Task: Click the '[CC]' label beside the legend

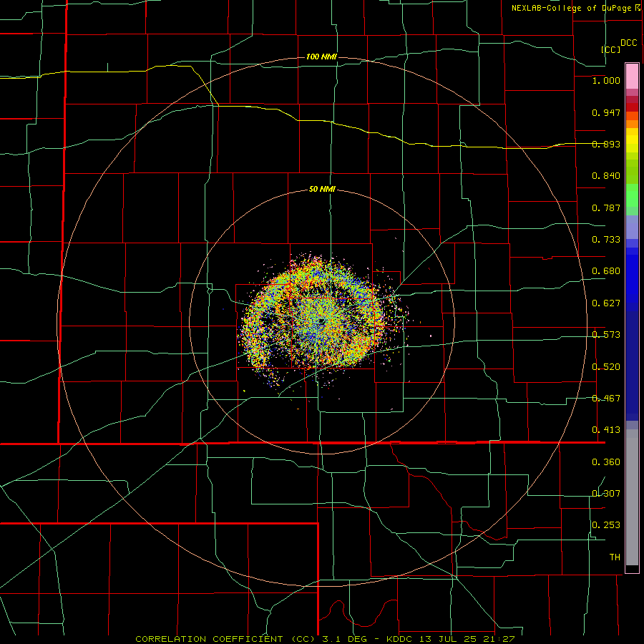Action: (610, 49)
